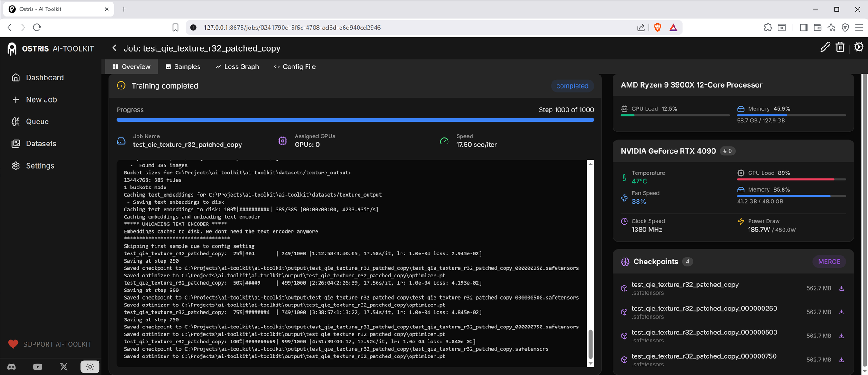The height and width of the screenshot is (375, 868).
Task: Click the GPU '#0' badge
Action: coord(727,151)
